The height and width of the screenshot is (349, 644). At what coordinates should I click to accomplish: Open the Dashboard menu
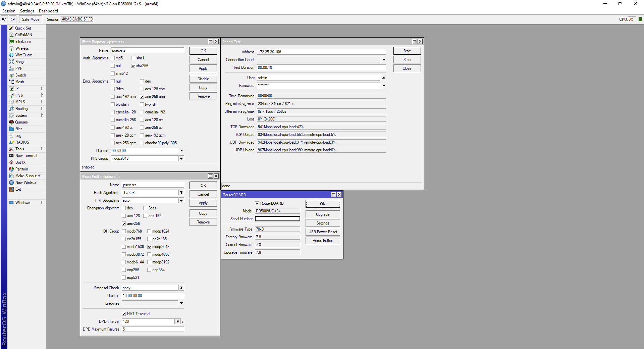[48, 11]
